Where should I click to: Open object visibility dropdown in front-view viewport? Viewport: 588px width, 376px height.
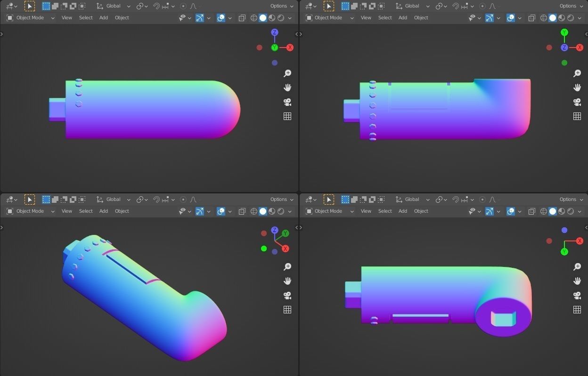(x=185, y=18)
